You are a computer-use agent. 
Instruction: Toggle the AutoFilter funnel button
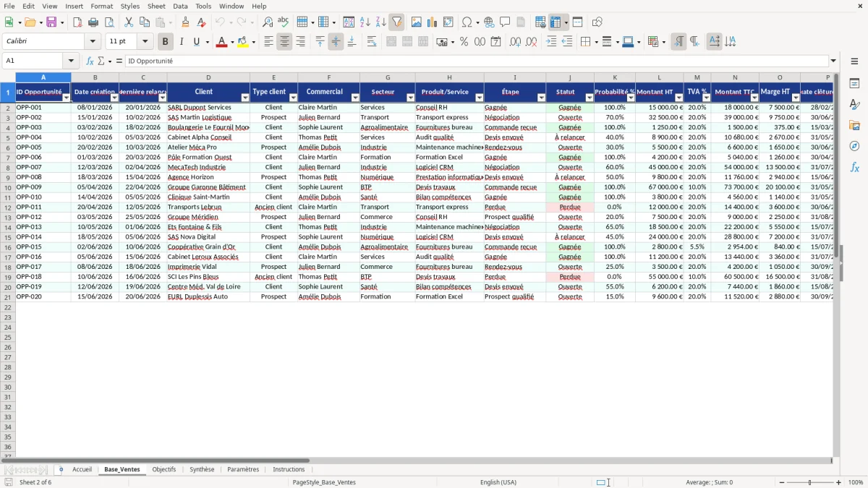tap(396, 22)
